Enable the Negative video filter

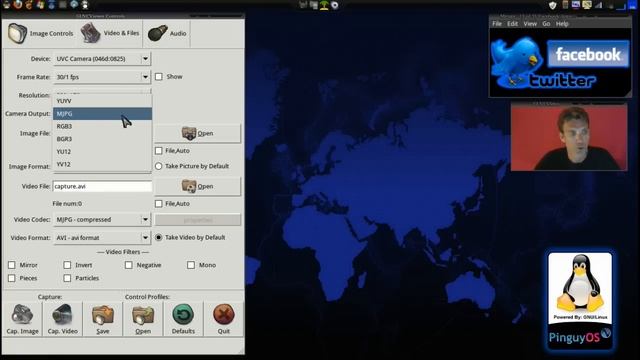tap(129, 265)
